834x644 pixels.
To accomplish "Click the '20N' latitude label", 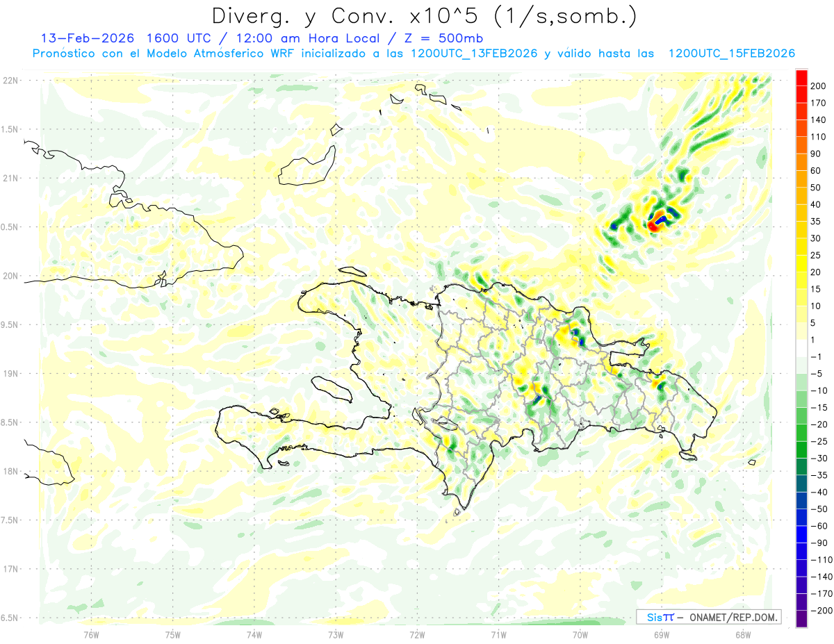I will pyautogui.click(x=10, y=276).
